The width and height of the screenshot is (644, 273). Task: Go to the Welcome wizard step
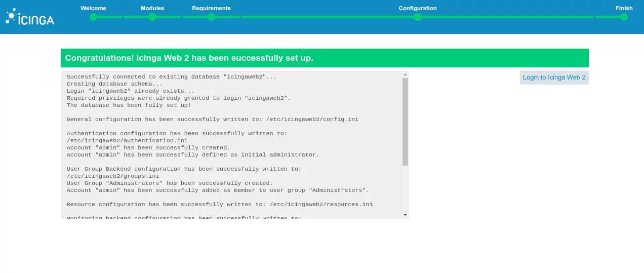point(93,17)
